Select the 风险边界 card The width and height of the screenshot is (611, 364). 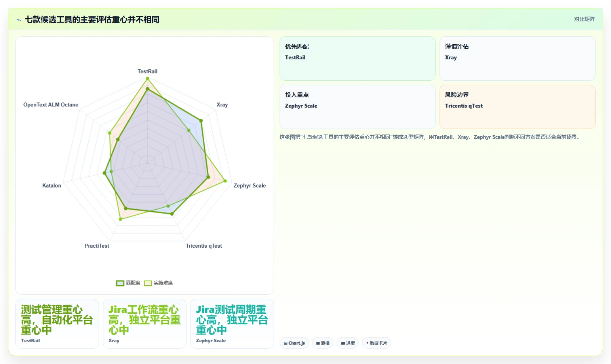coord(518,107)
